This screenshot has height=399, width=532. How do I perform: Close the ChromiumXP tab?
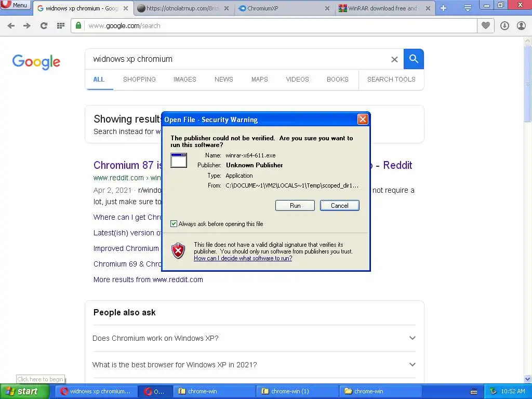[327, 8]
